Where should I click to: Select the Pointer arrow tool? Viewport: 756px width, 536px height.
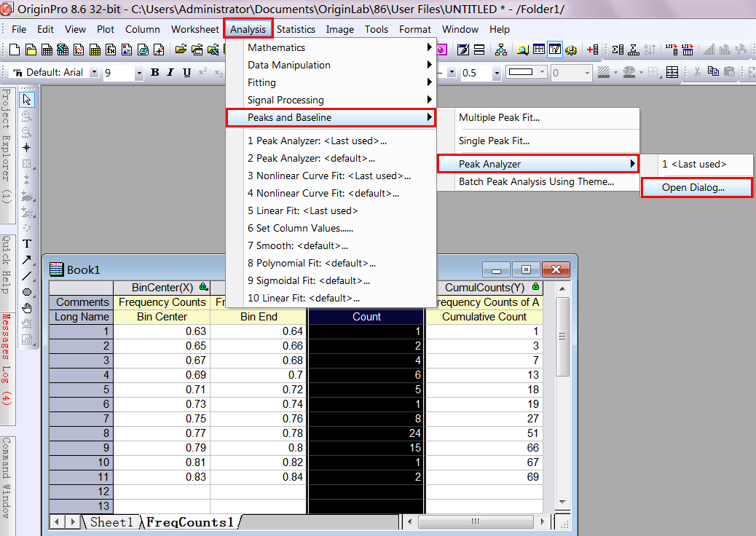pos(27,100)
